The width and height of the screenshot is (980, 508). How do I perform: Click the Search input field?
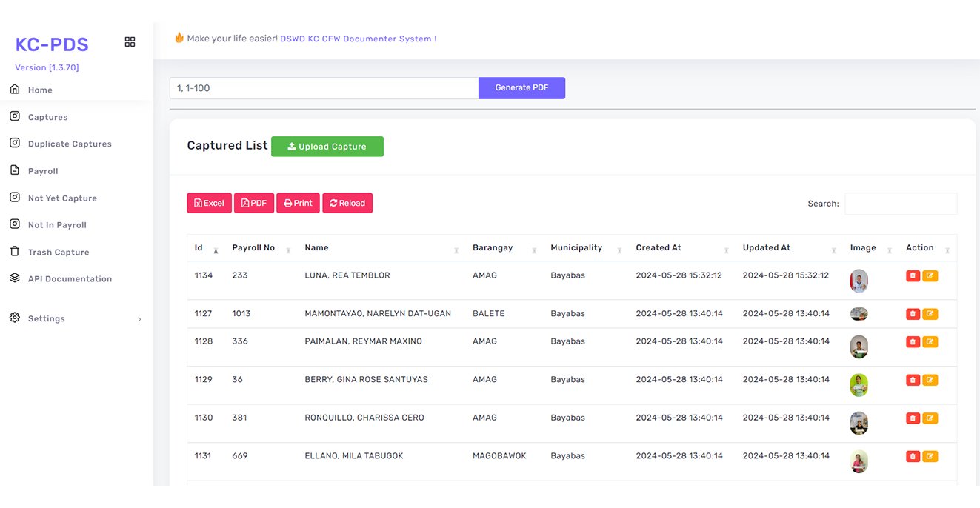point(901,203)
